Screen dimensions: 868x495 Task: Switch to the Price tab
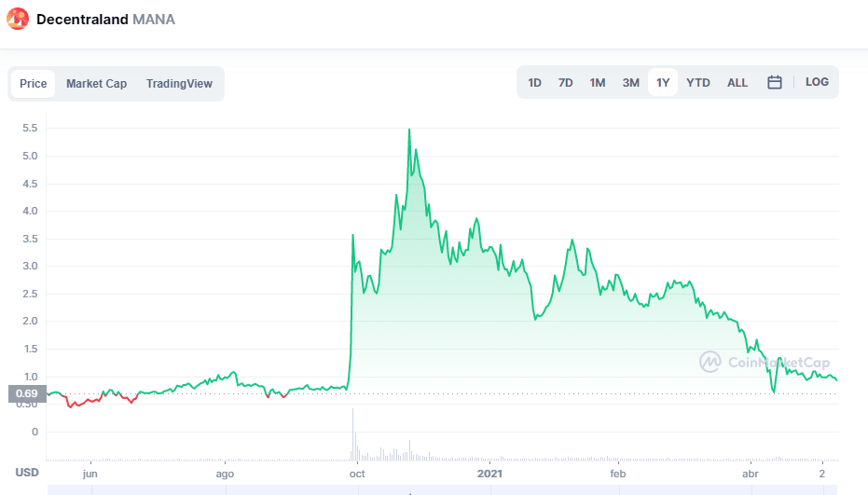(34, 84)
